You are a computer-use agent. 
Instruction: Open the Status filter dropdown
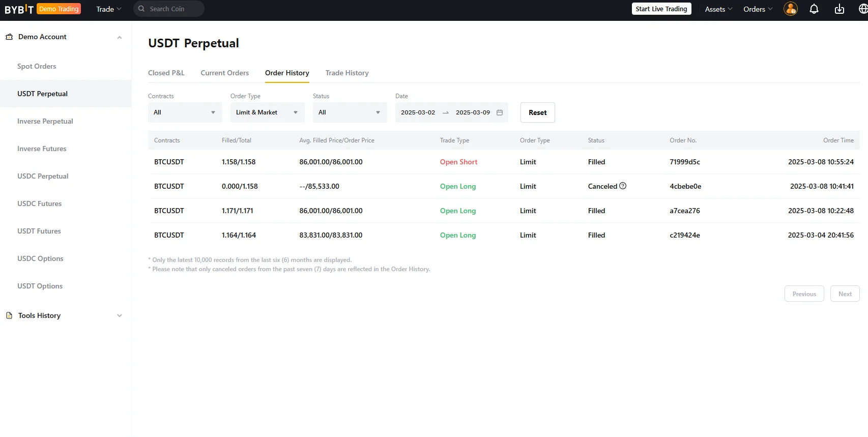pos(350,112)
